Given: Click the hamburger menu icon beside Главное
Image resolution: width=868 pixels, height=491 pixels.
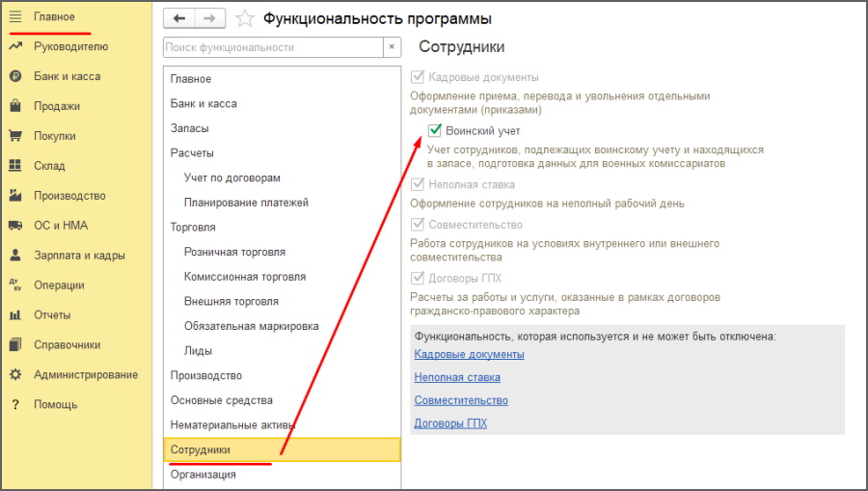Looking at the screenshot, I should pos(15,17).
